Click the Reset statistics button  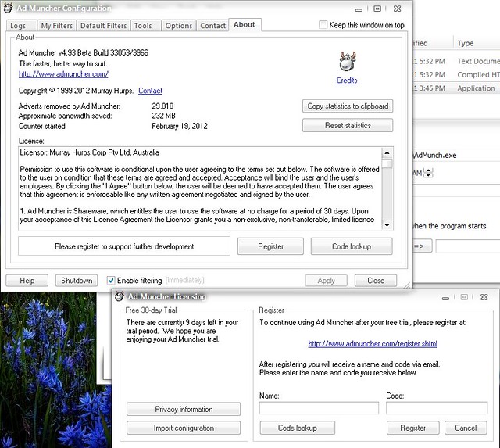pyautogui.click(x=348, y=125)
